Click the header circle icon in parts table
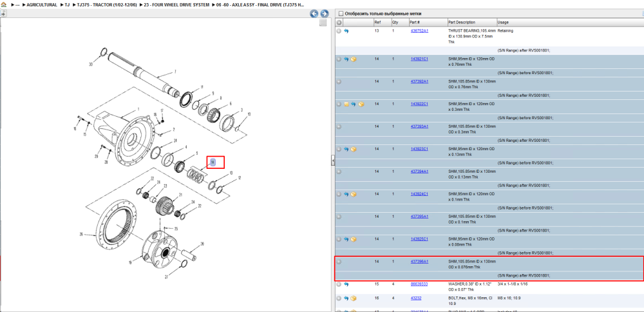 339,22
